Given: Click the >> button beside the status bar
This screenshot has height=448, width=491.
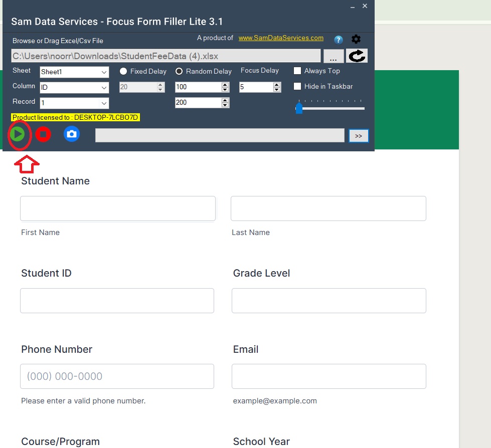Looking at the screenshot, I should tap(359, 136).
